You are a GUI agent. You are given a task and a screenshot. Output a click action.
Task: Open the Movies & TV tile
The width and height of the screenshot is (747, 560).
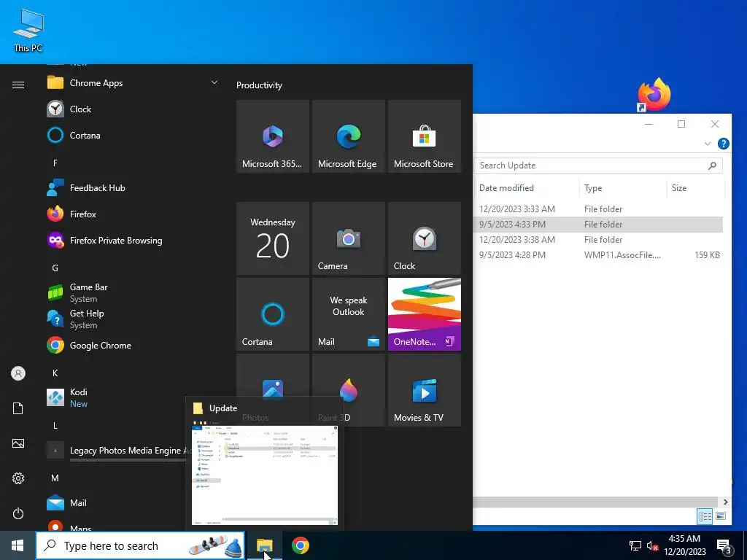[x=424, y=390]
